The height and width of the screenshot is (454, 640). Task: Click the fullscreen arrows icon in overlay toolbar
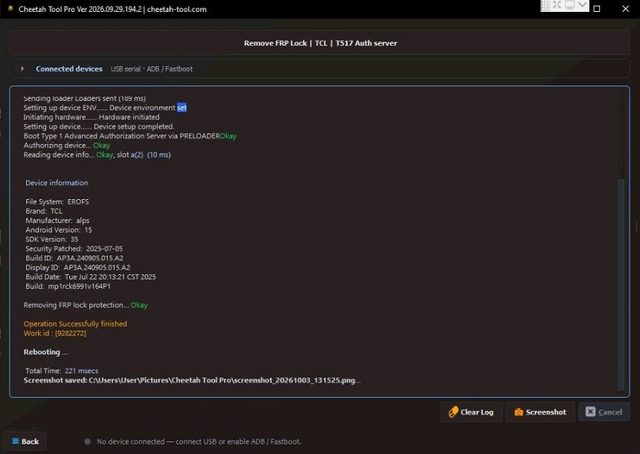click(557, 5)
